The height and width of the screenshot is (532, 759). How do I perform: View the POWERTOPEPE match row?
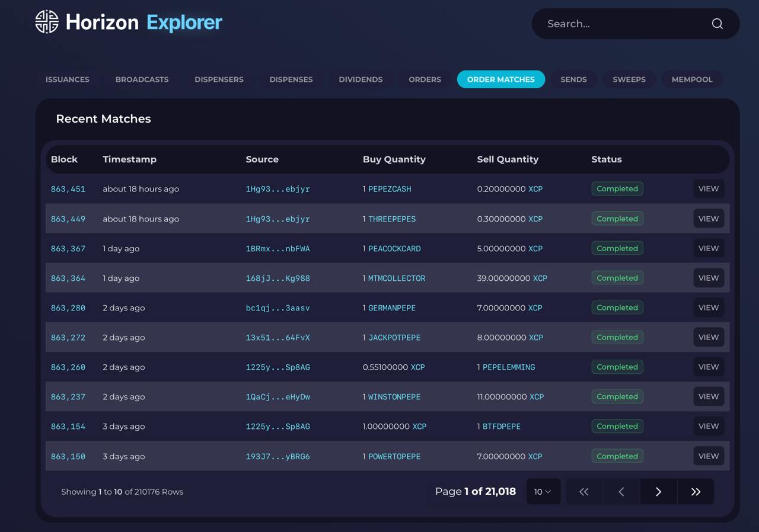coord(709,456)
